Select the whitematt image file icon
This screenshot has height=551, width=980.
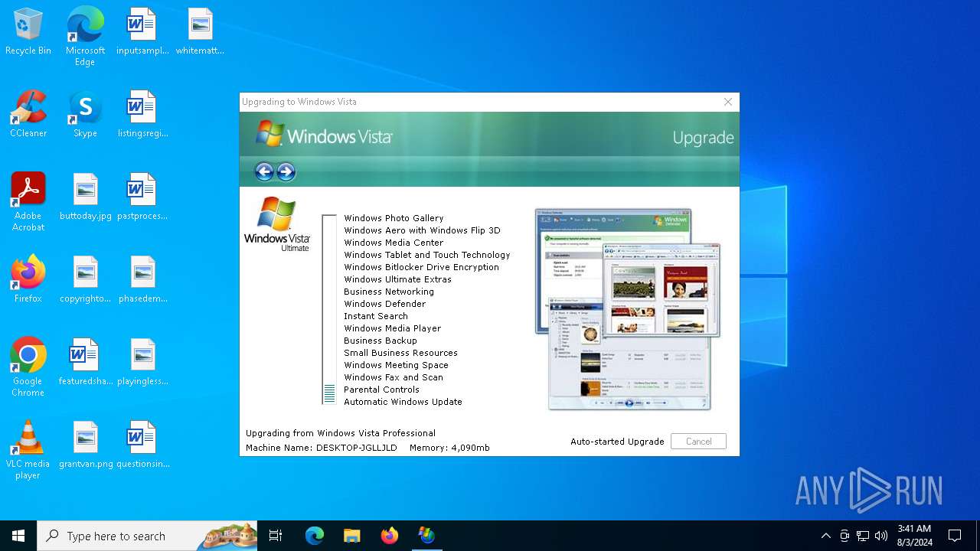pyautogui.click(x=200, y=32)
